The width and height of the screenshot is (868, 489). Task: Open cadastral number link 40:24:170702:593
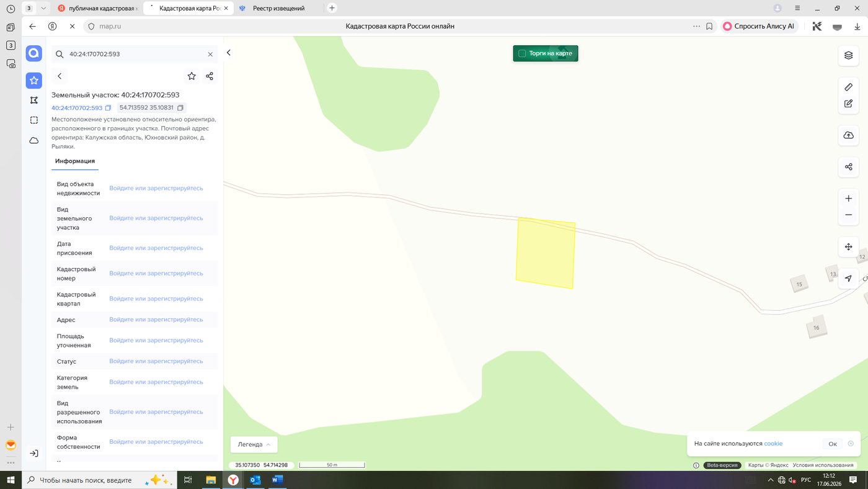[77, 108]
